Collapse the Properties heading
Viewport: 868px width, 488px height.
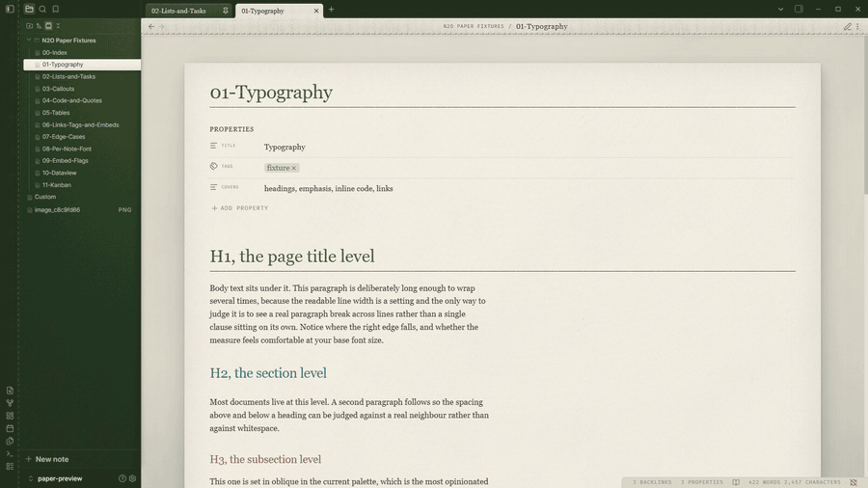pos(231,129)
